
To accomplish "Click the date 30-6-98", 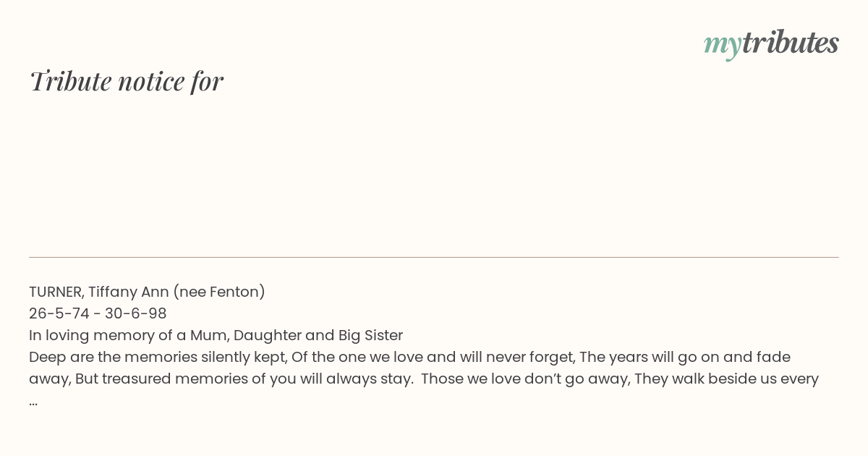I will coord(135,313).
